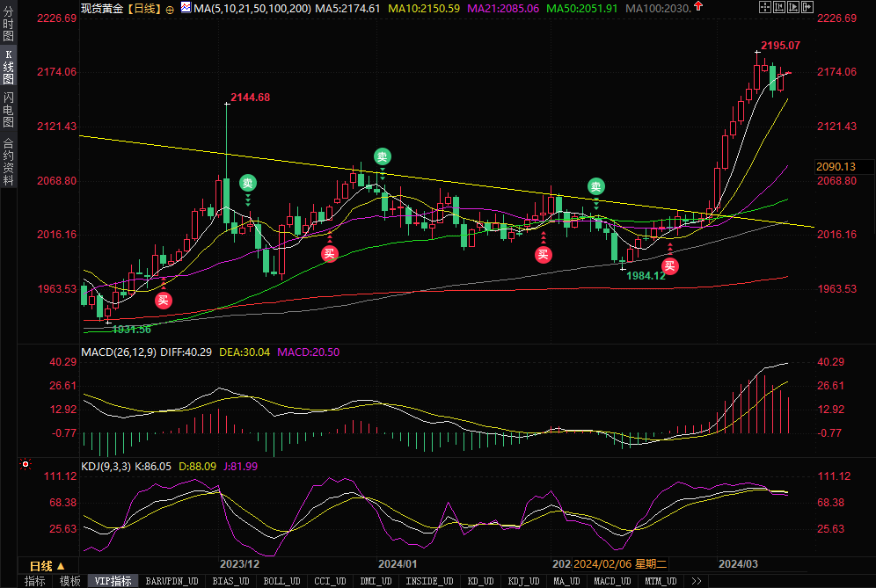
Task: Click the small red icon above KDJ label
Action: (x=25, y=463)
